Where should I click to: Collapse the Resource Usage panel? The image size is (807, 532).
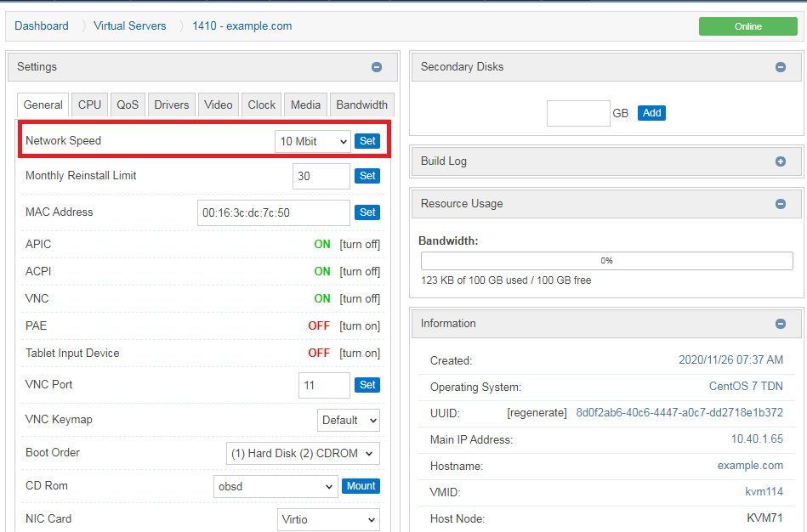[781, 204]
